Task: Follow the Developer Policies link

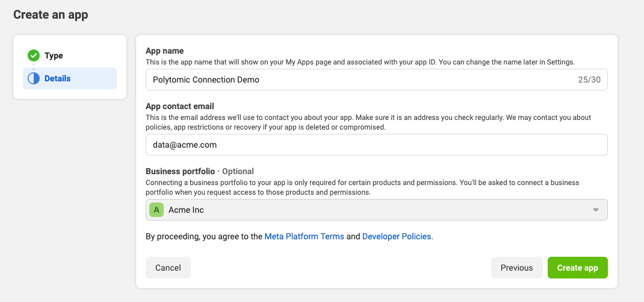Action: (397, 236)
